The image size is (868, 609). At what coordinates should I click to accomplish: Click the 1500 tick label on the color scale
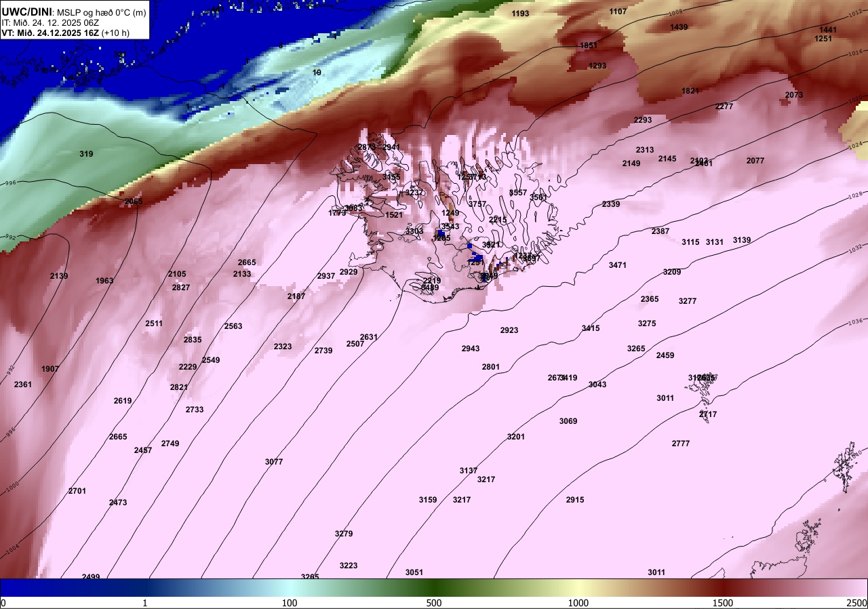click(x=723, y=603)
